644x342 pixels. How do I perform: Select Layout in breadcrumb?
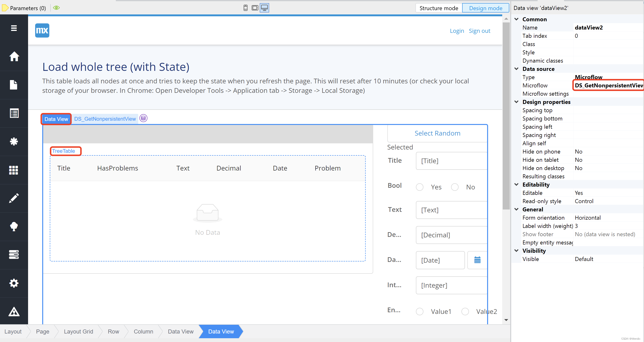(13, 331)
